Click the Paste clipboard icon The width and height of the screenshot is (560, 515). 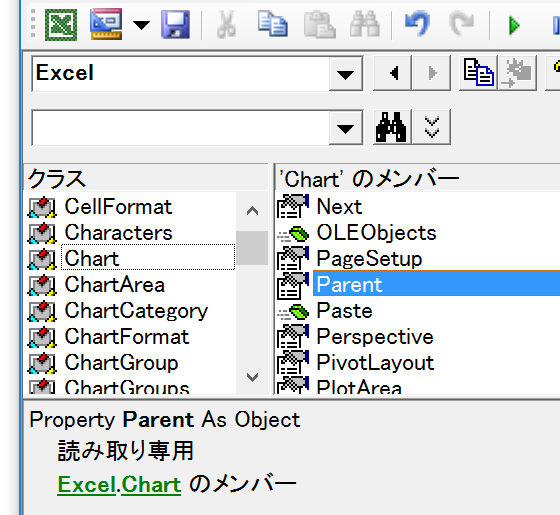click(x=320, y=24)
